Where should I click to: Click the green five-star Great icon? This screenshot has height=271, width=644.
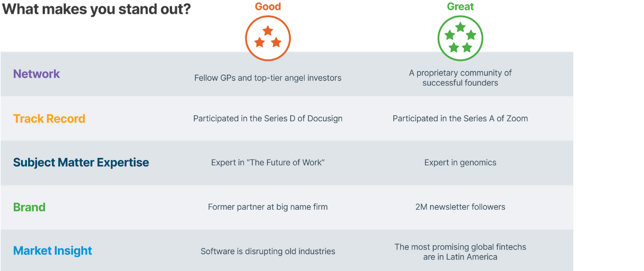(x=460, y=38)
